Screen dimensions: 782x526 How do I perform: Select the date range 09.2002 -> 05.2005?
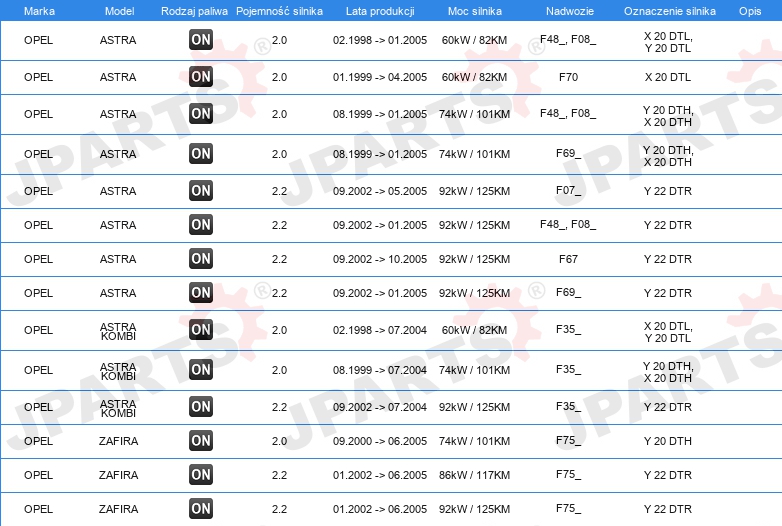click(x=380, y=191)
